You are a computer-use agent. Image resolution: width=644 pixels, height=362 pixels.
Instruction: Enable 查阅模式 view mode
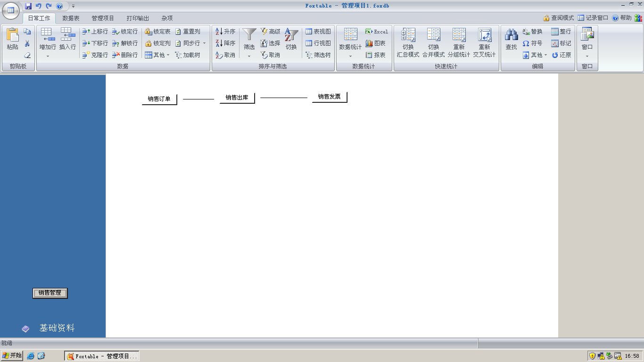[559, 18]
